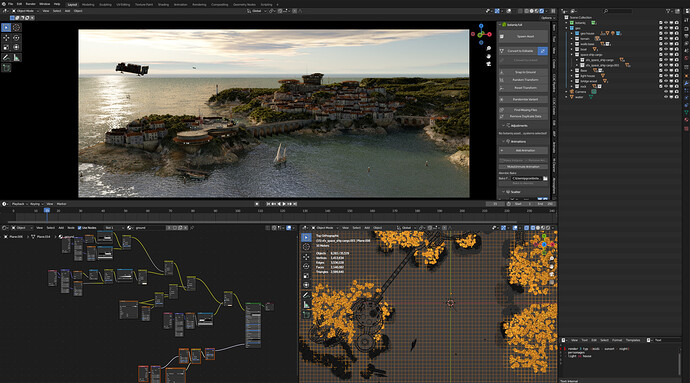Click the Remove Duplicate Data button
This screenshot has height=383, width=690.
pos(524,116)
